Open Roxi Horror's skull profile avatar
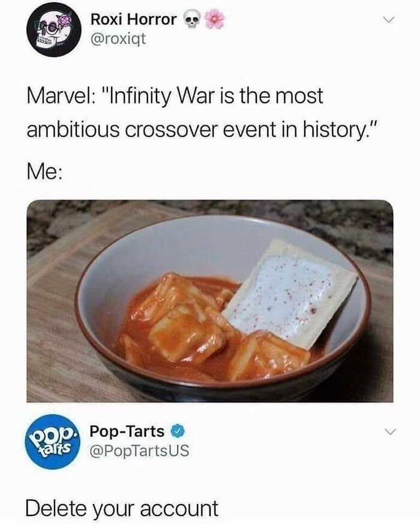 click(54, 29)
